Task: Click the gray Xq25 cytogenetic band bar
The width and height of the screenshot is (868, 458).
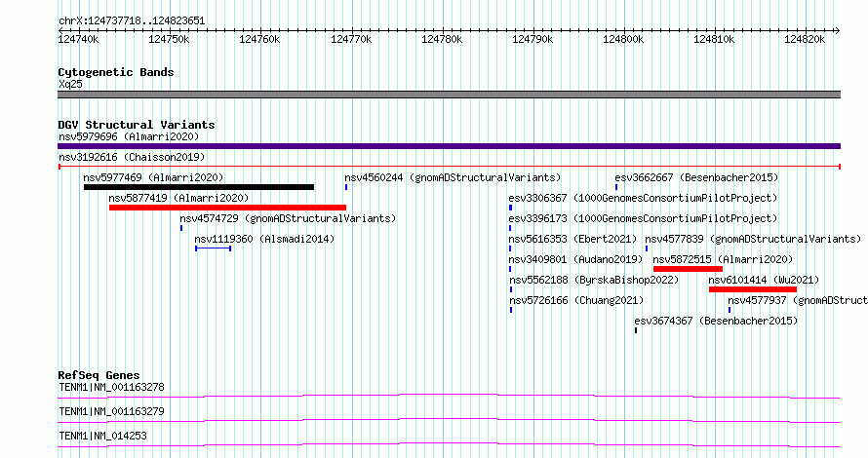Action: (449, 95)
